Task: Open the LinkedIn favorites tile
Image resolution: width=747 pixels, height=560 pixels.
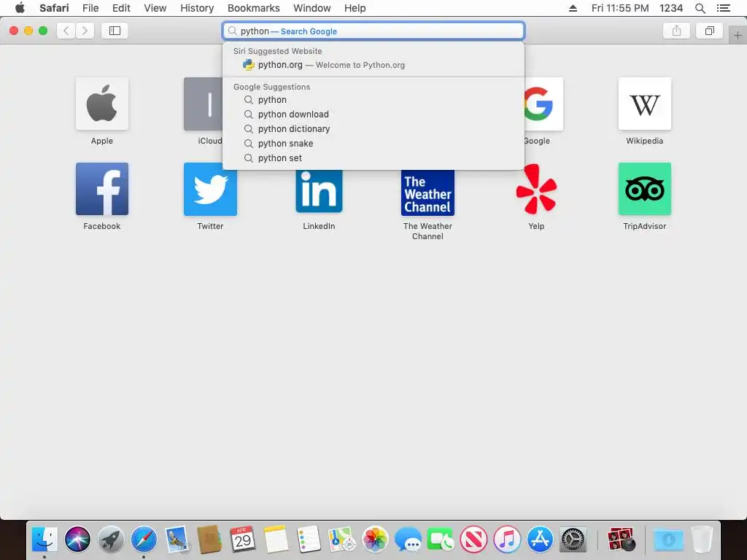Action: (319, 192)
